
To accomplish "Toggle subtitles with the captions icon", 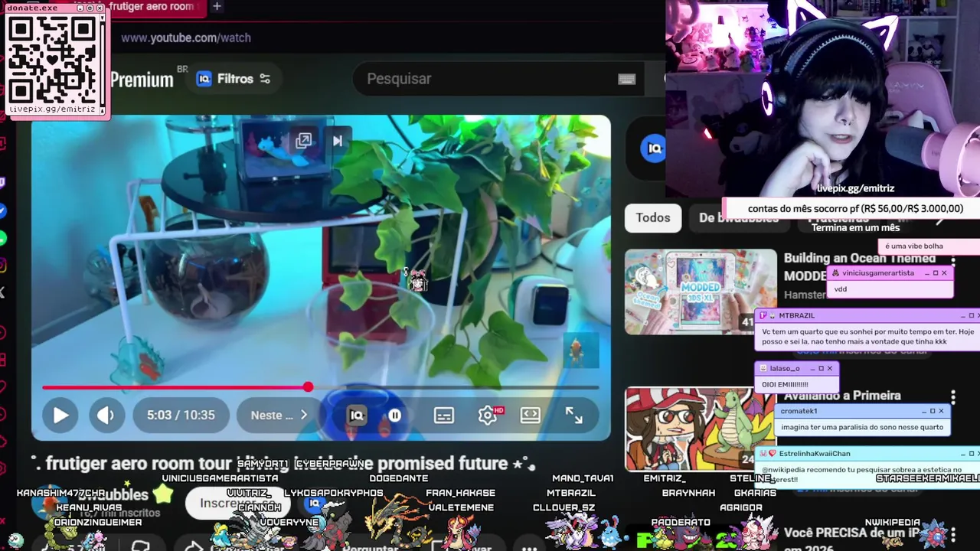I will (444, 415).
